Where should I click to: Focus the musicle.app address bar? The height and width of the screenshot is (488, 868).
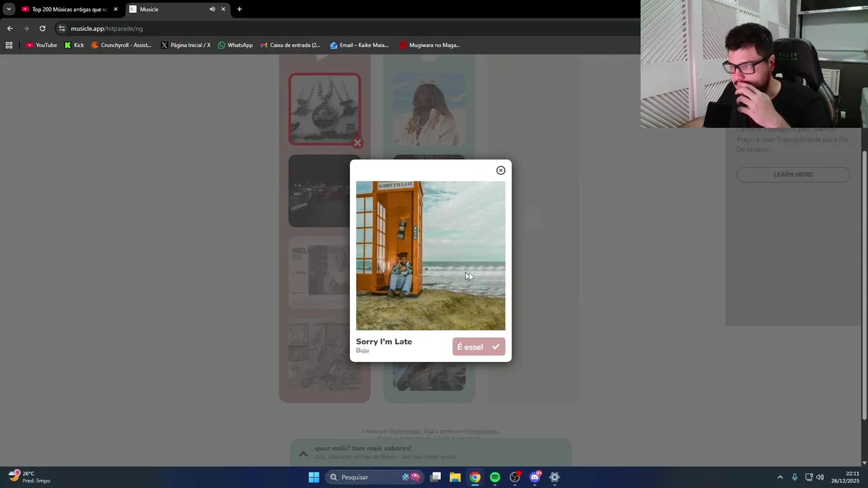coord(346,28)
